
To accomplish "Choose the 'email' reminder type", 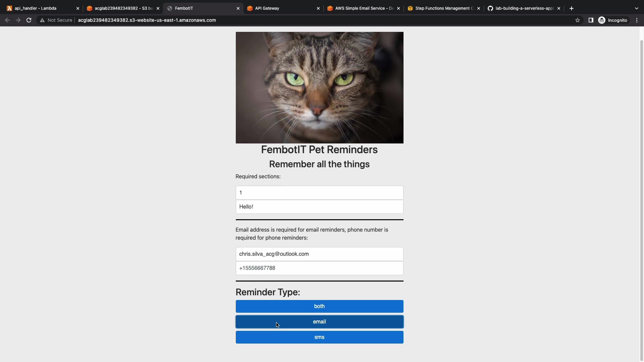I will pos(319,322).
